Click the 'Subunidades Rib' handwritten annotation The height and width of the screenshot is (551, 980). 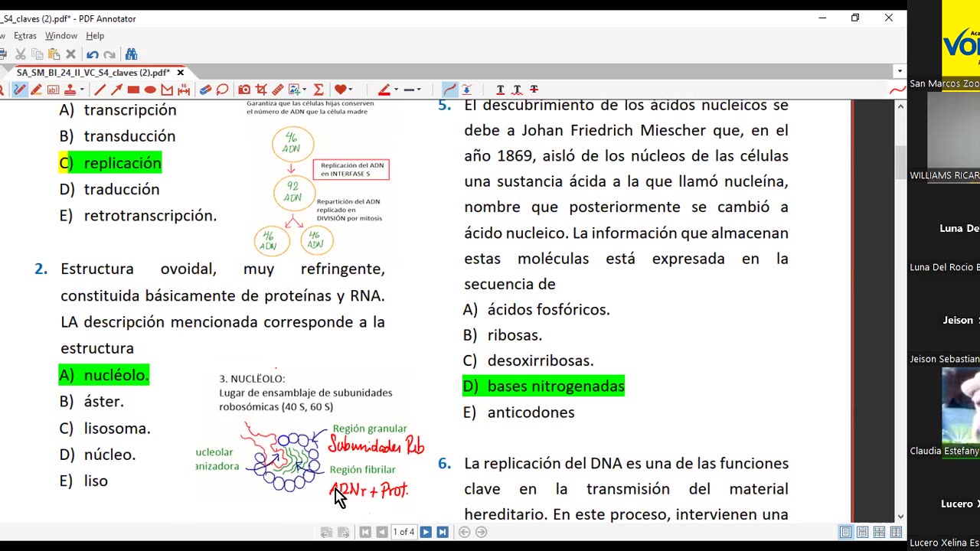click(376, 445)
